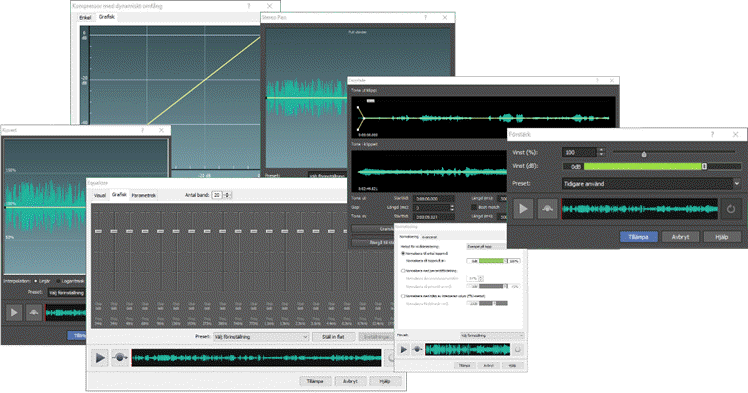Click Avbryt button in Normalisering dialog

(x=488, y=365)
